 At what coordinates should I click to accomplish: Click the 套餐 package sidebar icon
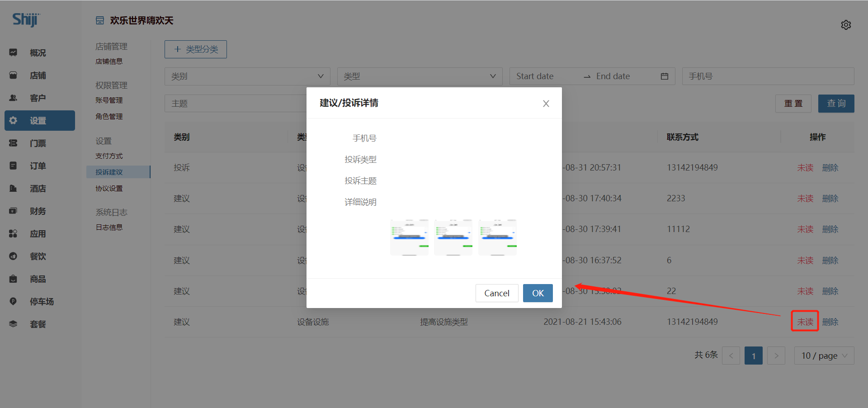(x=13, y=324)
